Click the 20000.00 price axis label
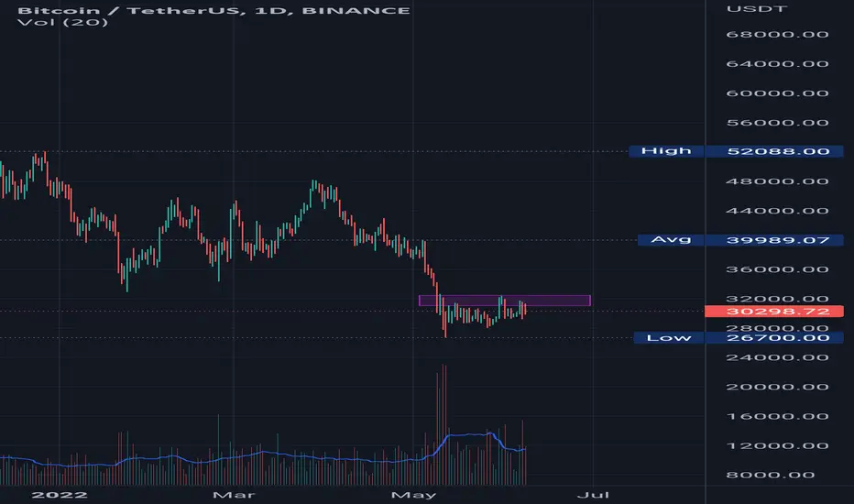854x504 pixels. click(x=777, y=387)
